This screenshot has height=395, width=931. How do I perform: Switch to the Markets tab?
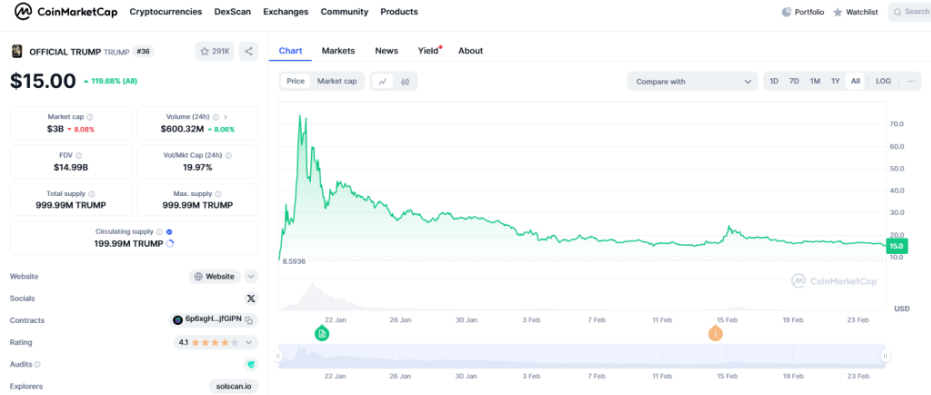(x=338, y=50)
